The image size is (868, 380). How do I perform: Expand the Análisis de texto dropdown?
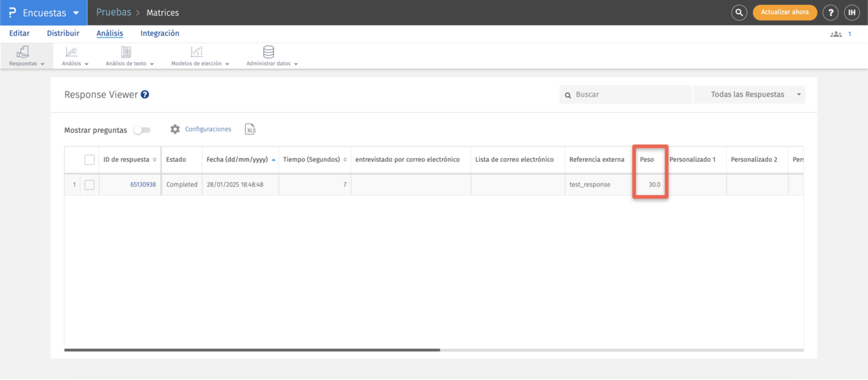(x=152, y=64)
